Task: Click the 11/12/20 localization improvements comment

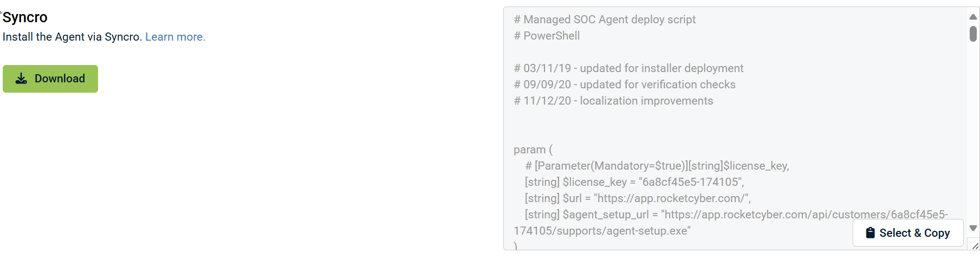Action: (x=613, y=101)
